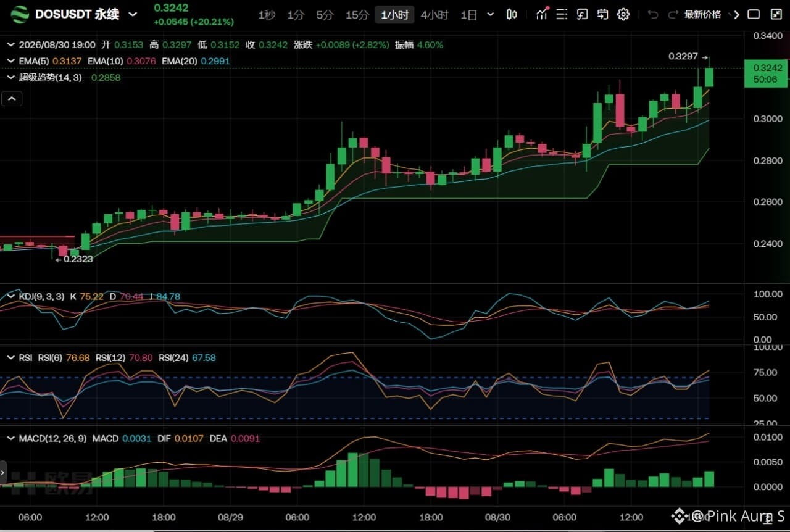The width and height of the screenshot is (790, 532).
Task: Click the EMA(5) legend label
Action: point(35,60)
